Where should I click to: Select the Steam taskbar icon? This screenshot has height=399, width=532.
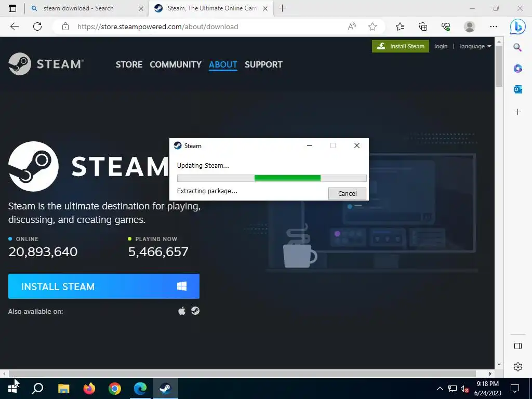click(166, 389)
